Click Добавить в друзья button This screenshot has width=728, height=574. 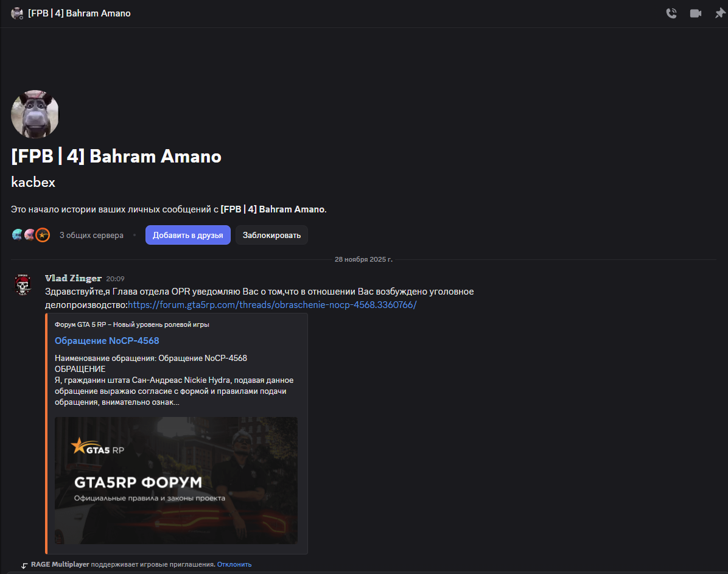[x=187, y=235]
